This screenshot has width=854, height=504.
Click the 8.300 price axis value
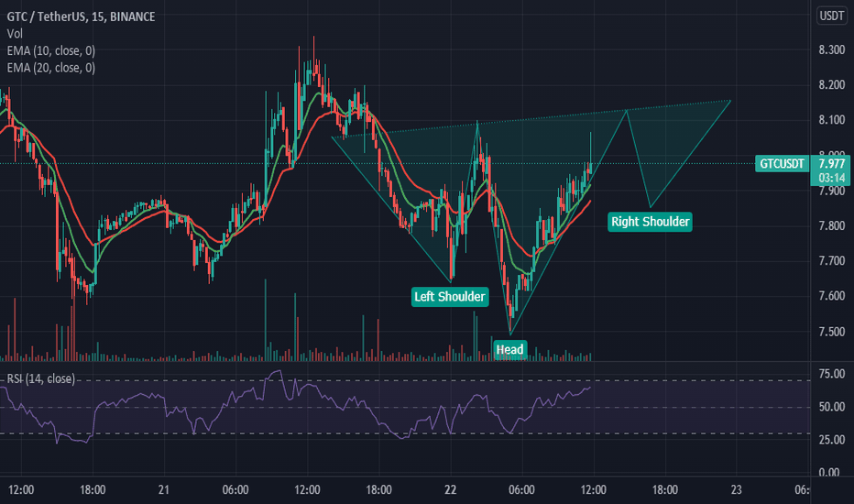pos(832,50)
